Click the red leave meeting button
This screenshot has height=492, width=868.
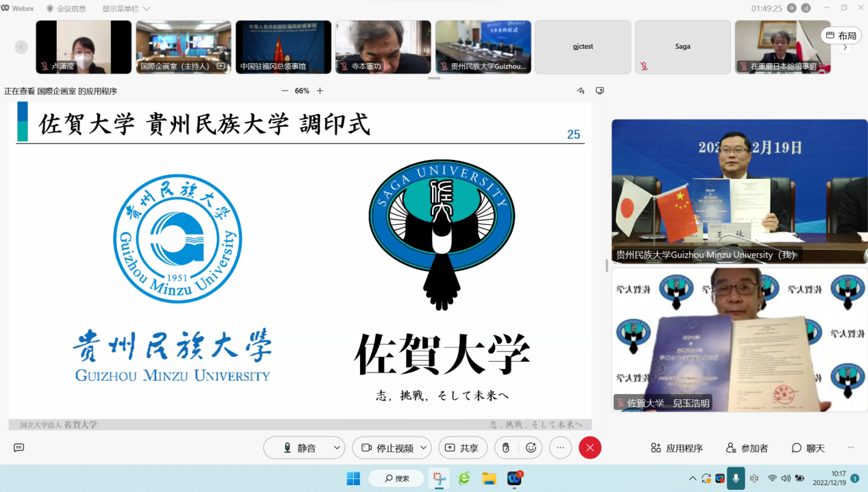(x=590, y=448)
